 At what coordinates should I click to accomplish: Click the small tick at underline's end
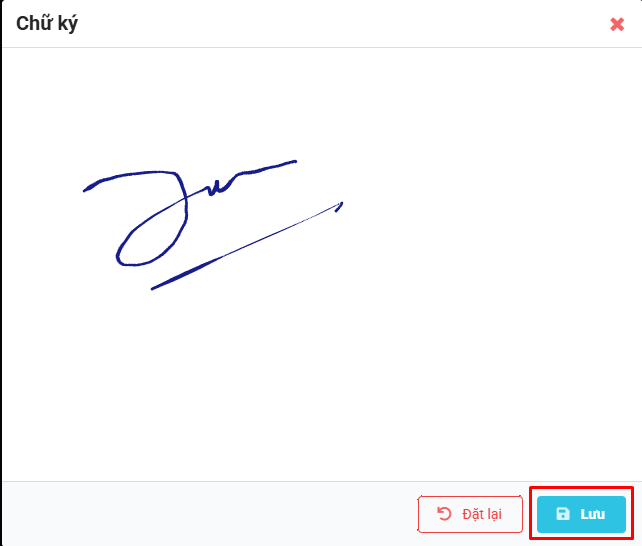tap(339, 207)
